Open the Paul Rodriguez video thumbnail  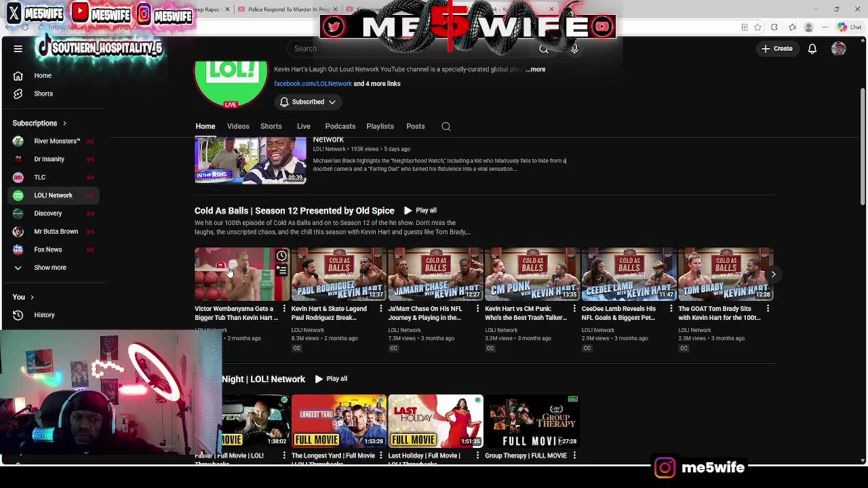338,274
